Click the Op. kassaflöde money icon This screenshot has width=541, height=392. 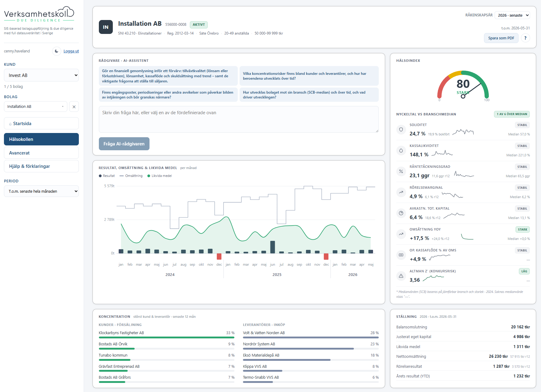[x=401, y=255]
